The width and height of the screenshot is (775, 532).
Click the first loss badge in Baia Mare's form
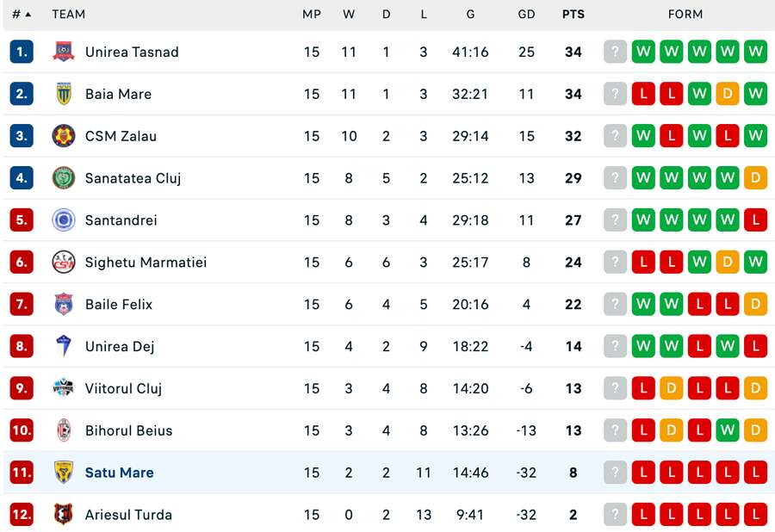tap(643, 94)
